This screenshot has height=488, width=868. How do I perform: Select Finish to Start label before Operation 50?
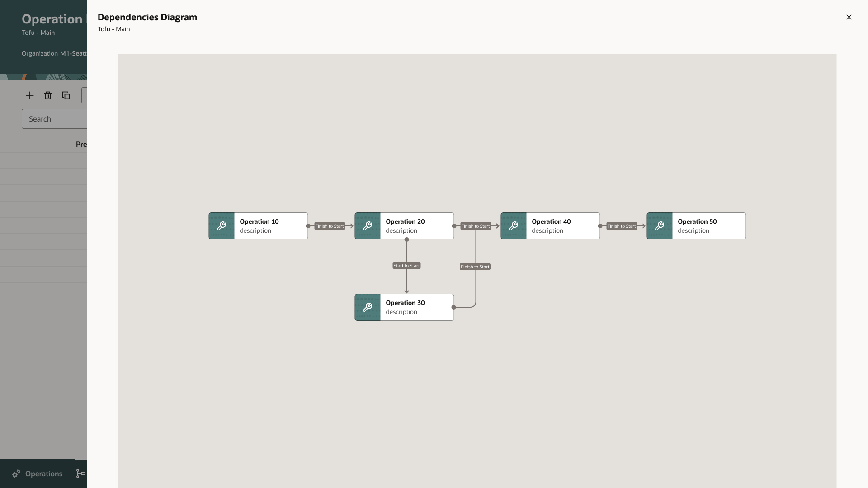coord(622,226)
